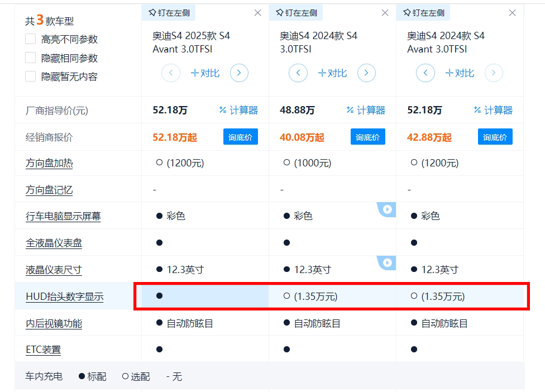Click 询底价 beside 42.88万起
Image resolution: width=545 pixels, height=392 pixels.
click(x=495, y=137)
